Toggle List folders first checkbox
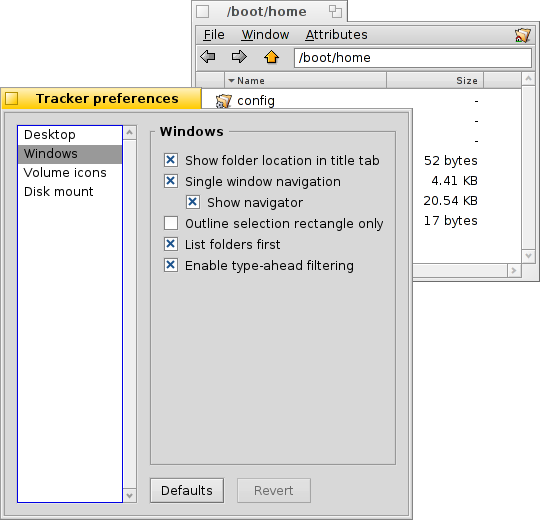Image resolution: width=540 pixels, height=520 pixels. [x=171, y=244]
